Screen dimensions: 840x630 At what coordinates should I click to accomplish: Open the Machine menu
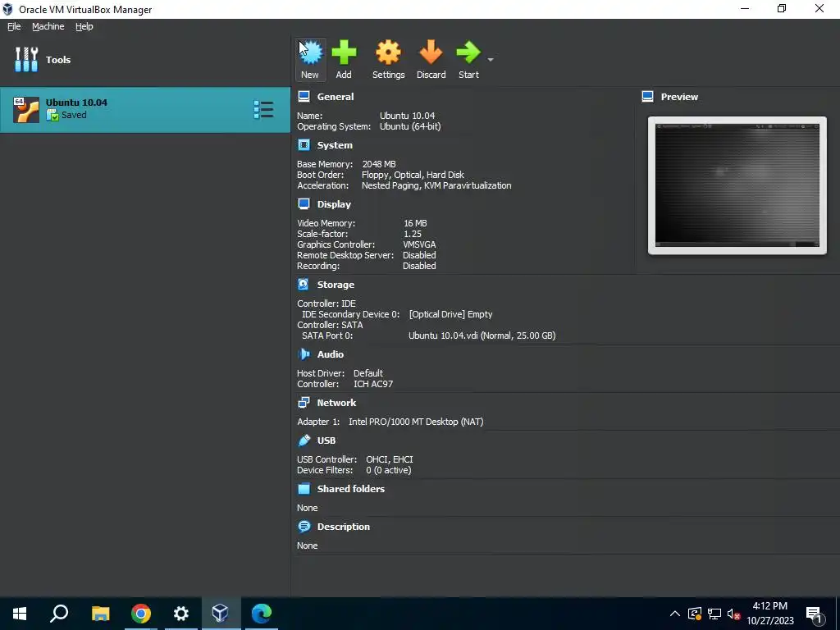[x=48, y=26]
